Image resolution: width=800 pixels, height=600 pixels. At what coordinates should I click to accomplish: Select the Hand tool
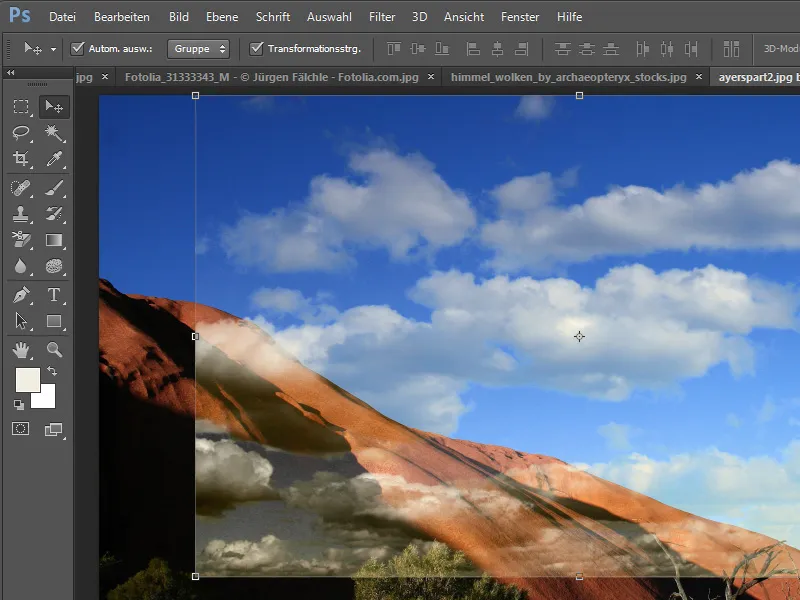point(21,349)
